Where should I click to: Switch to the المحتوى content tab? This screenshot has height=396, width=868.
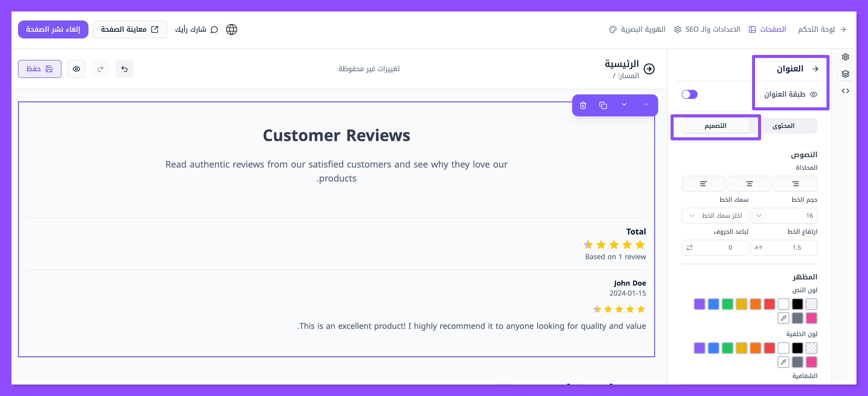783,126
